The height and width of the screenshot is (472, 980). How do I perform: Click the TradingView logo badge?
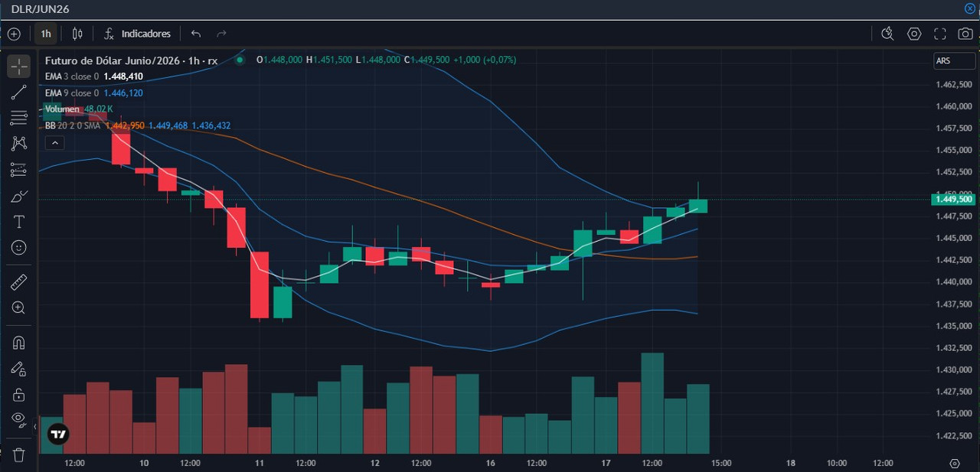(58, 435)
